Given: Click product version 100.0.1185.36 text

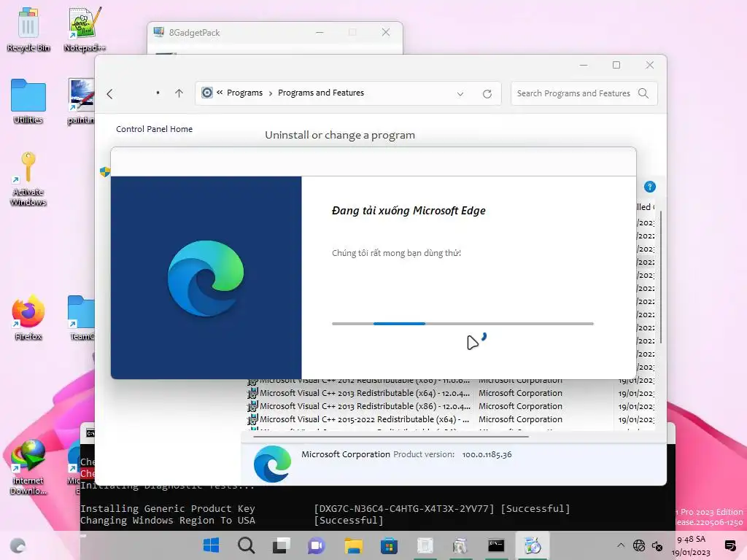Looking at the screenshot, I should pos(487,454).
